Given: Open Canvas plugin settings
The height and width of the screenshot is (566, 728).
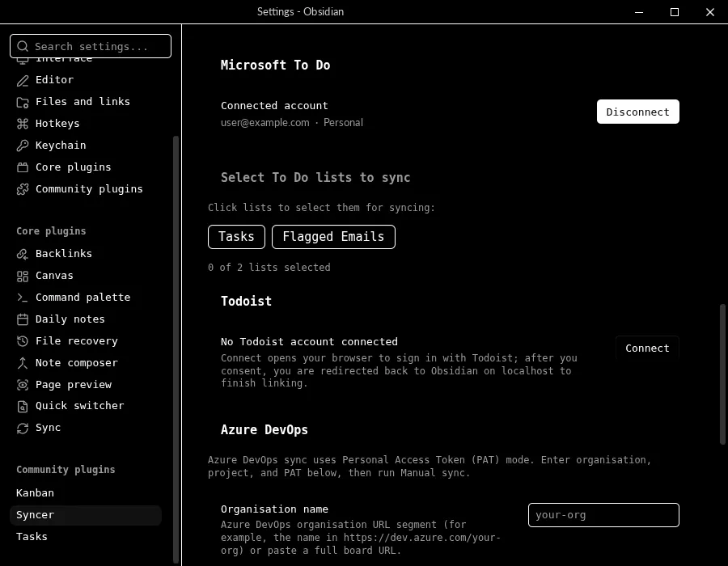Looking at the screenshot, I should pyautogui.click(x=86, y=275).
